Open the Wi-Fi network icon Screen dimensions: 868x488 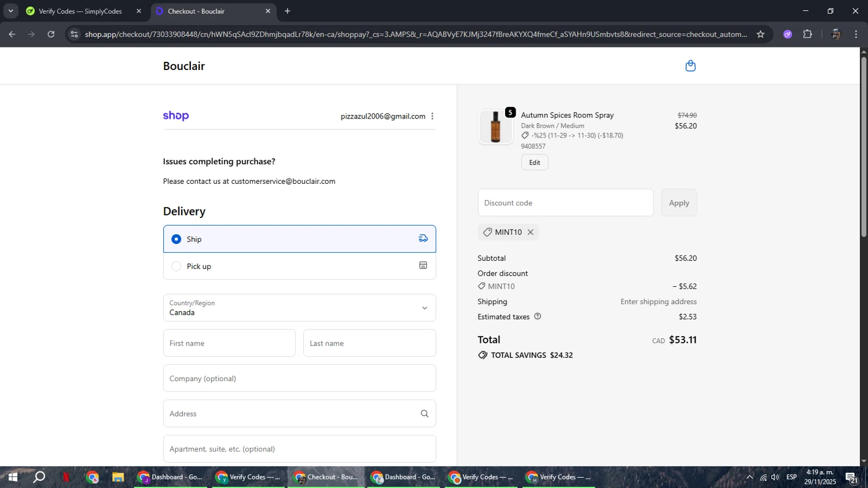point(763,477)
